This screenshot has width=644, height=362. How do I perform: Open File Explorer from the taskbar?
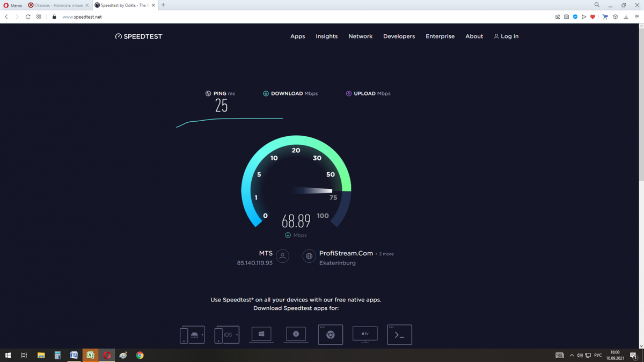[41, 355]
